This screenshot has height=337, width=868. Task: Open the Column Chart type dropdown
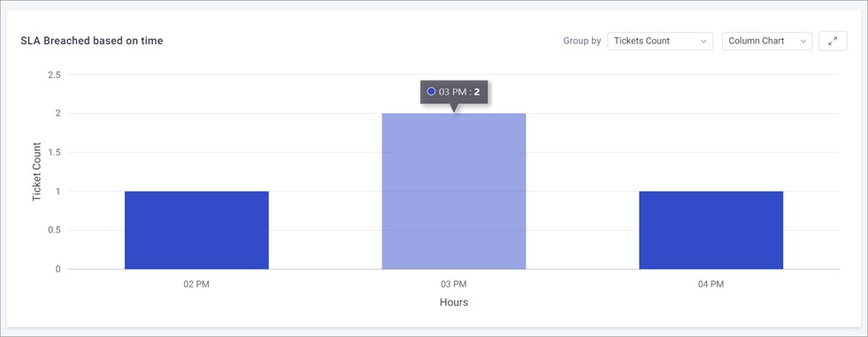click(x=767, y=41)
